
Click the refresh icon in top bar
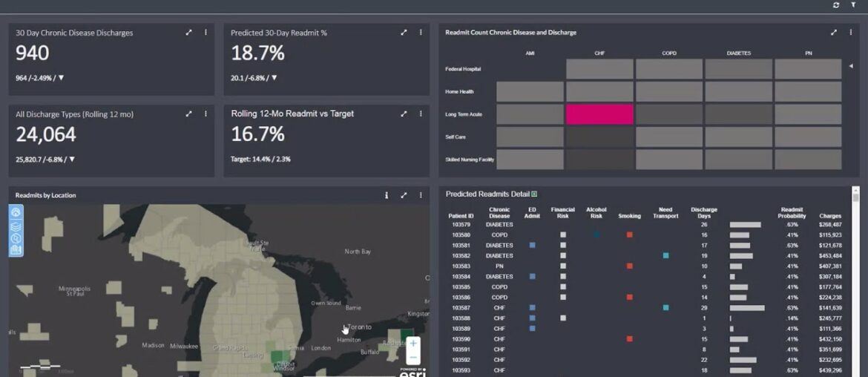(836, 5)
